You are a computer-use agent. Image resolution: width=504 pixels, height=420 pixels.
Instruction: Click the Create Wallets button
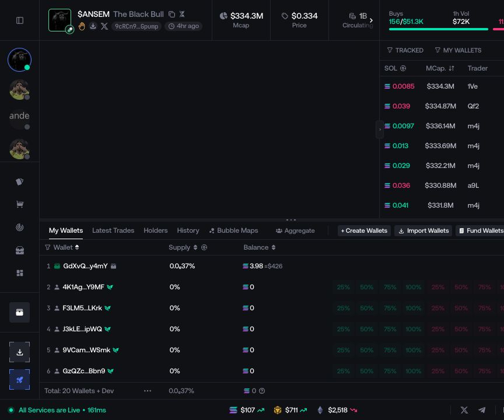(x=364, y=230)
